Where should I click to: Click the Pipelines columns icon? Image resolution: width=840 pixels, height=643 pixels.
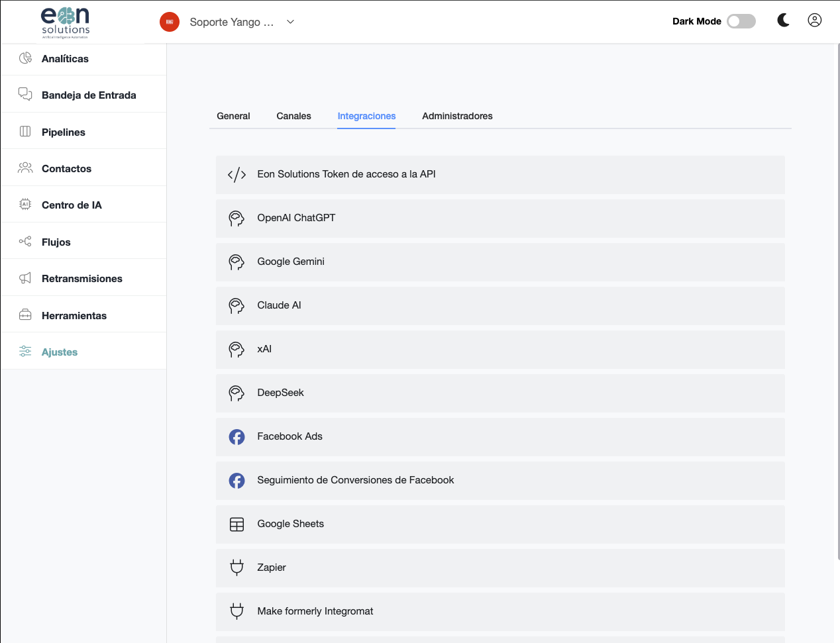[x=25, y=131]
